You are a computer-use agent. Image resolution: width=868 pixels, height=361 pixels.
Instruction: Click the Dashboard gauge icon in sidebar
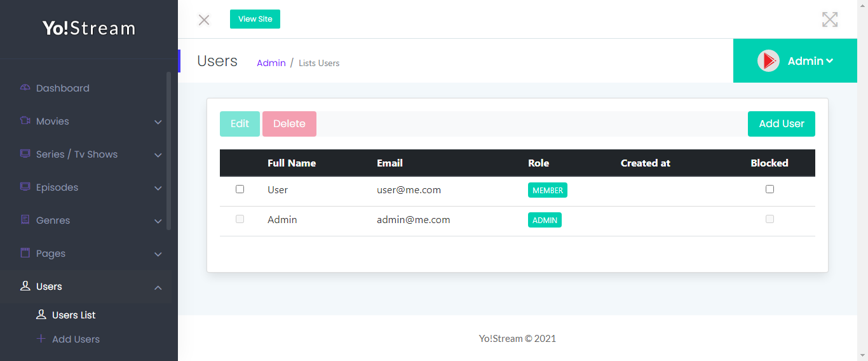click(25, 88)
